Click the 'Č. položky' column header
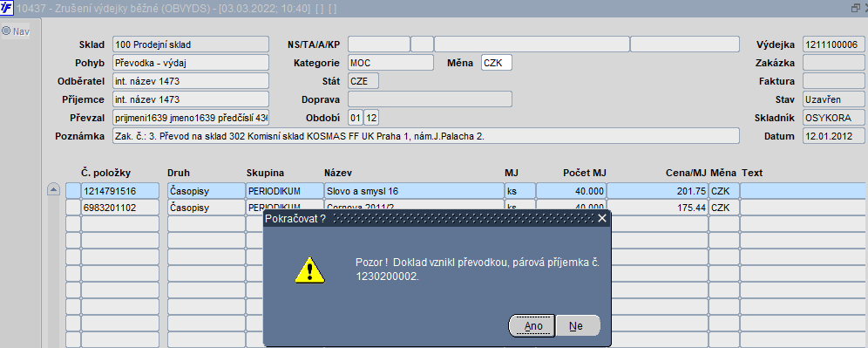The height and width of the screenshot is (348, 868). (x=105, y=173)
